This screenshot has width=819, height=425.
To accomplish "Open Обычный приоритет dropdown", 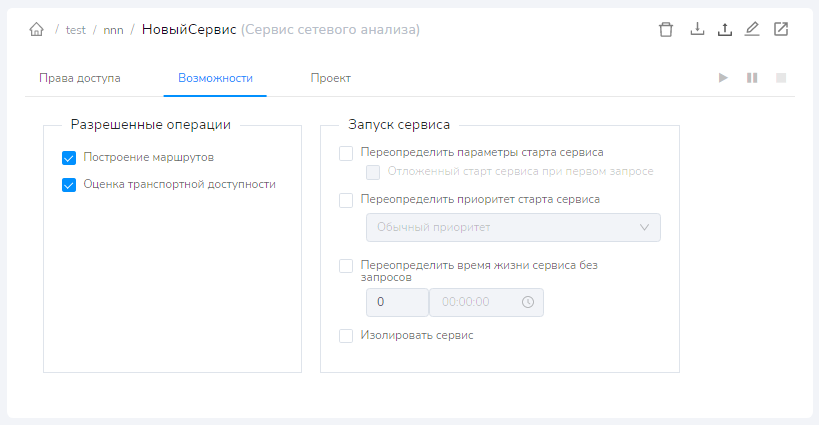I will pyautogui.click(x=513, y=227).
